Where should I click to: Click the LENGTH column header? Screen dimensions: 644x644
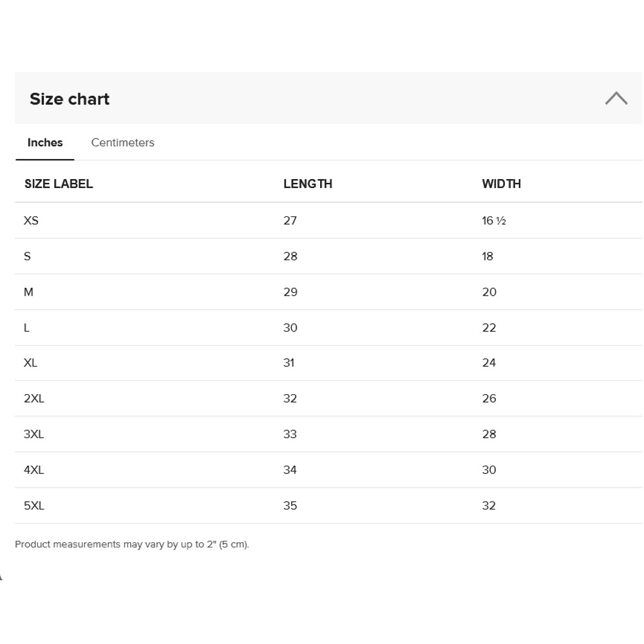308,184
